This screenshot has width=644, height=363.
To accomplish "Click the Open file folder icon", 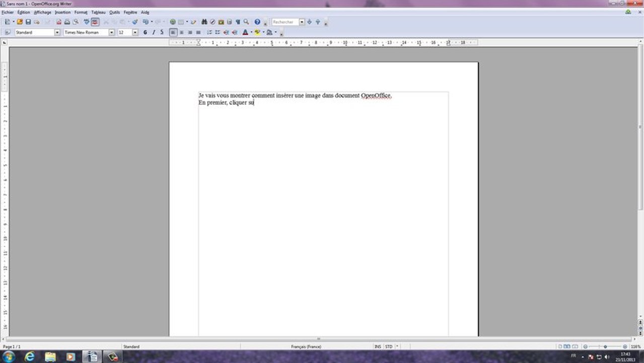I will coord(20,22).
